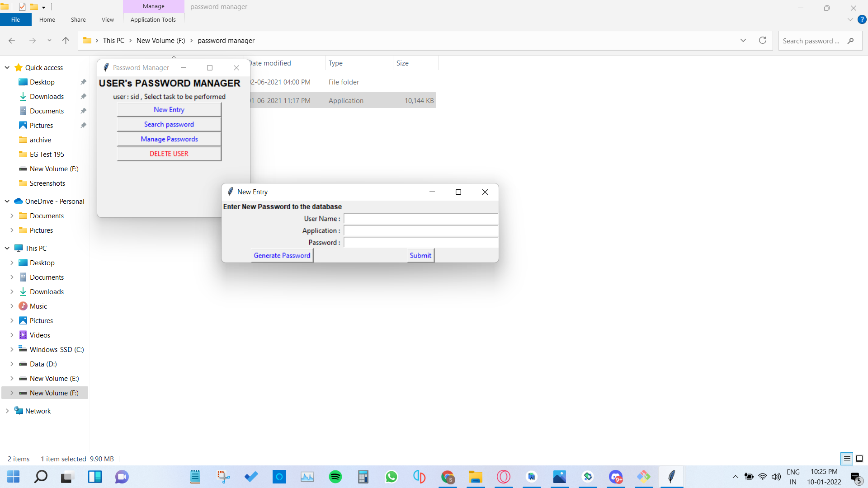Select the Windows-SSD (C:) drive
Image resolution: width=868 pixels, height=488 pixels.
(57, 349)
